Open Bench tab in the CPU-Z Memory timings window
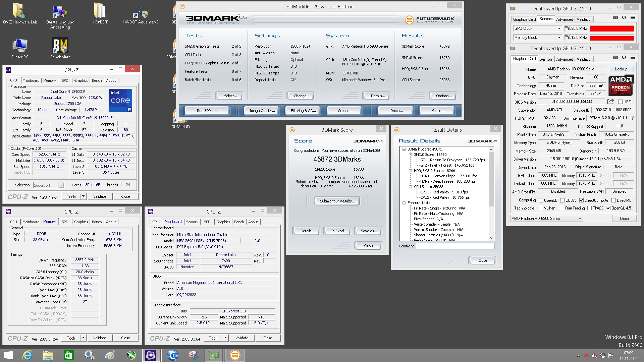Screen dimensions: 644x362 (97, 222)
